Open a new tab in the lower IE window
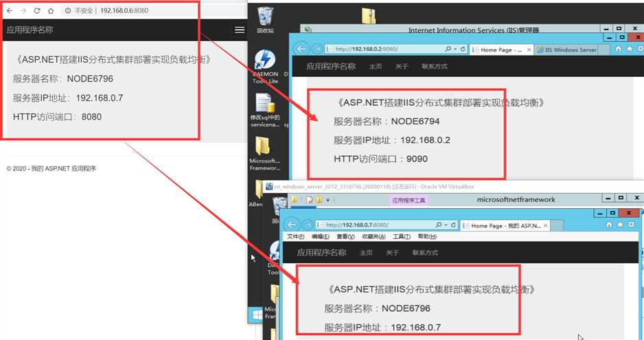644x340 pixels. [x=557, y=226]
